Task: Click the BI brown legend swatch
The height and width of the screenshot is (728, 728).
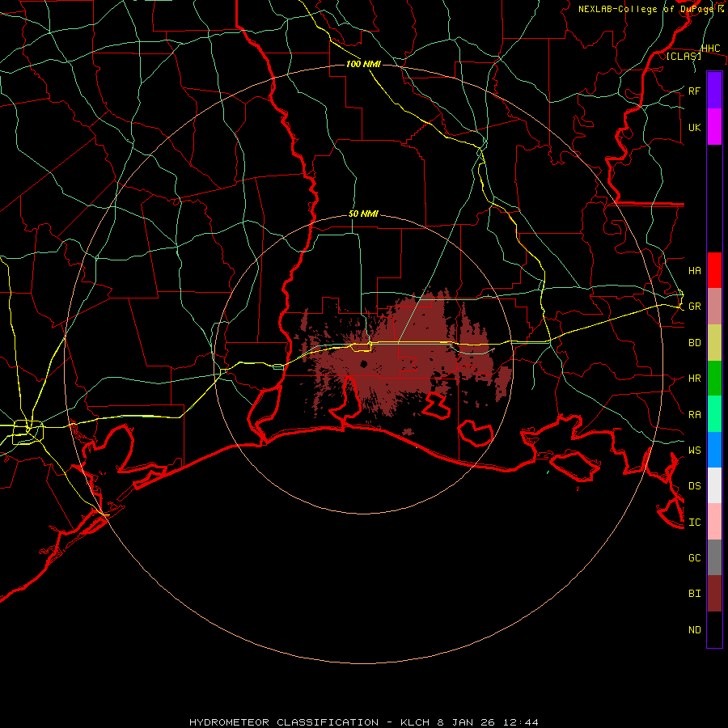Action: click(x=714, y=594)
